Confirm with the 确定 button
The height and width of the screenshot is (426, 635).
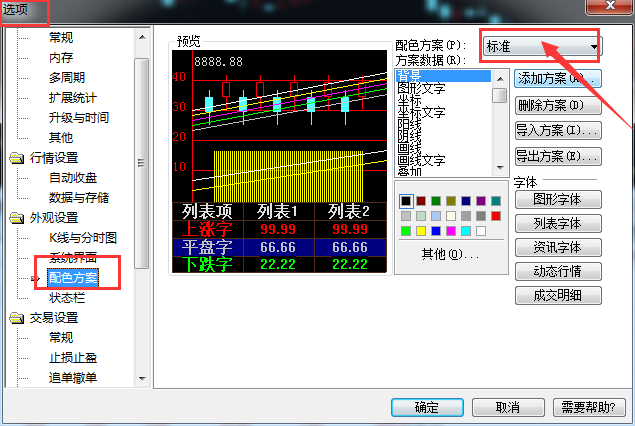coord(427,407)
